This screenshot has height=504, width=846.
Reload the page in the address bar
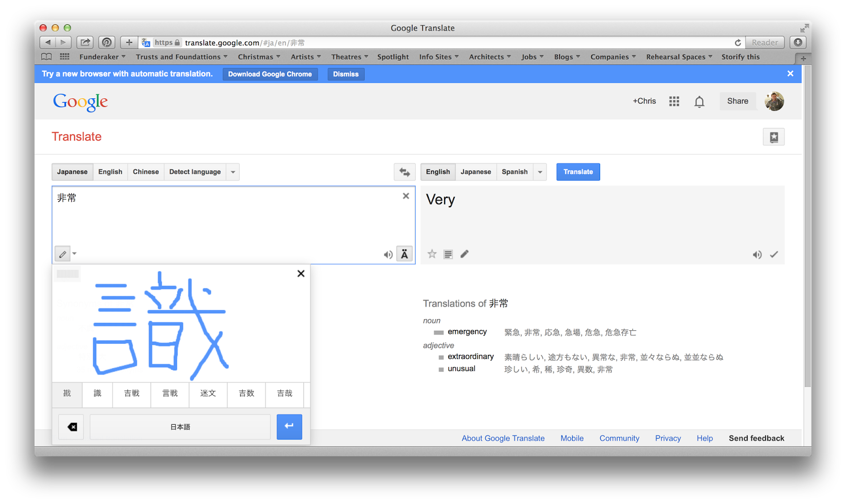point(738,43)
